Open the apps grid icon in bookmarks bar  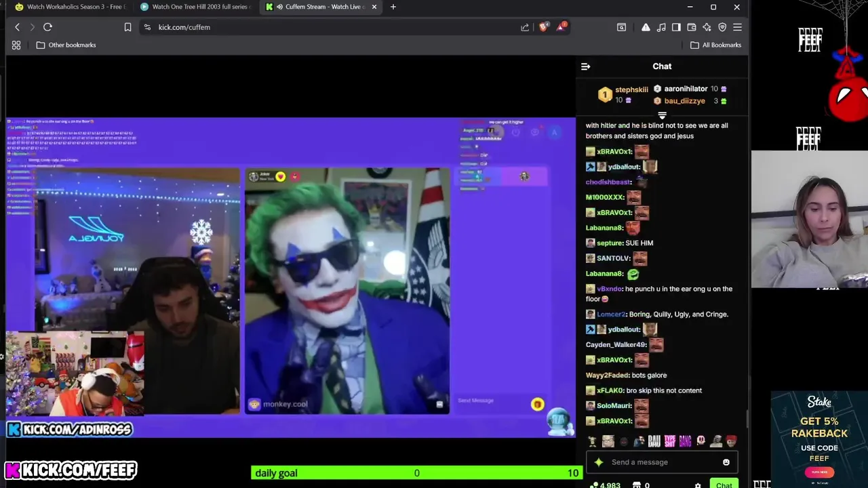tap(16, 45)
